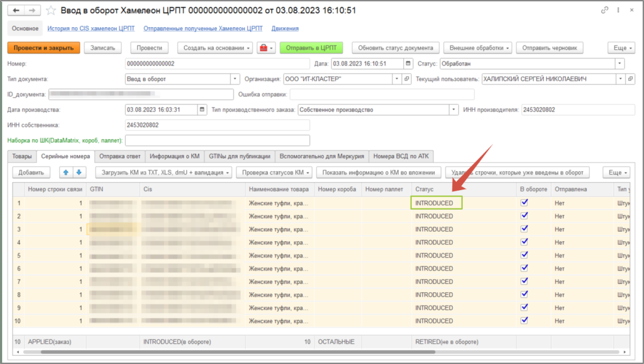This screenshot has height=364, width=644.
Task: Click the Провести button
Action: [149, 48]
